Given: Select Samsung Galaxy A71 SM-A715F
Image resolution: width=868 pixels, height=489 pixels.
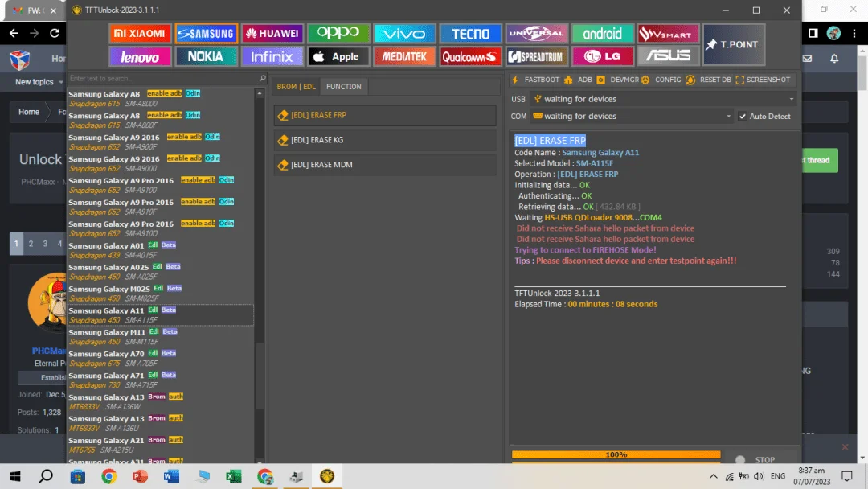Looking at the screenshot, I should [161, 380].
